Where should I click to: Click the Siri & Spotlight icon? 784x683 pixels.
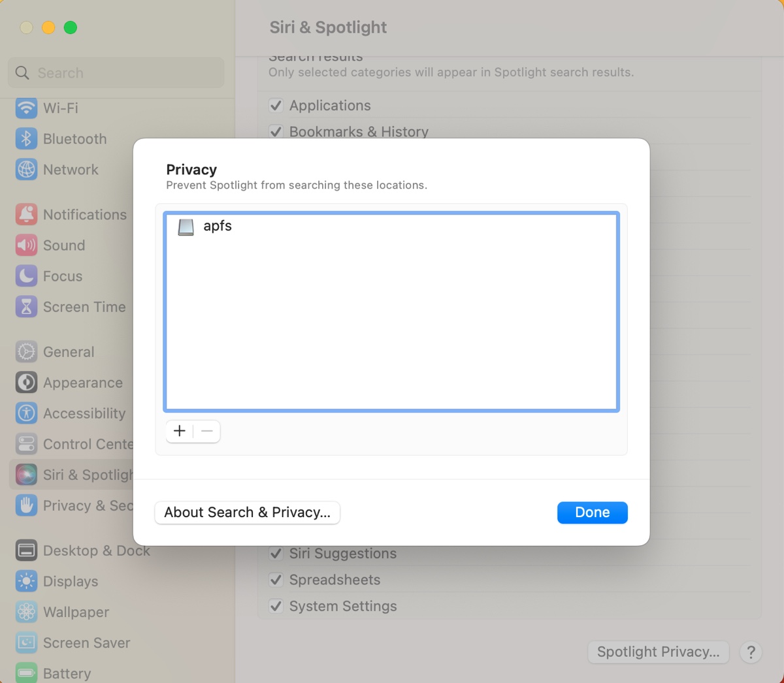(26, 474)
